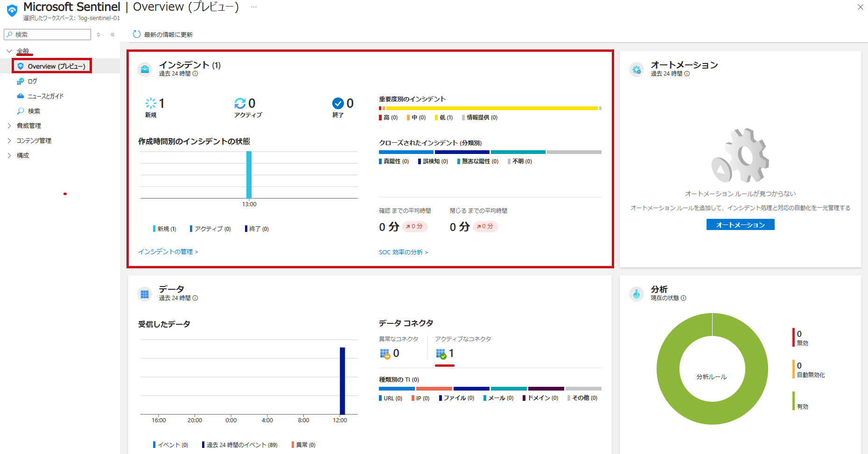Click the 13:00 incident bar in chart
This screenshot has height=454, width=868.
pyautogui.click(x=249, y=175)
